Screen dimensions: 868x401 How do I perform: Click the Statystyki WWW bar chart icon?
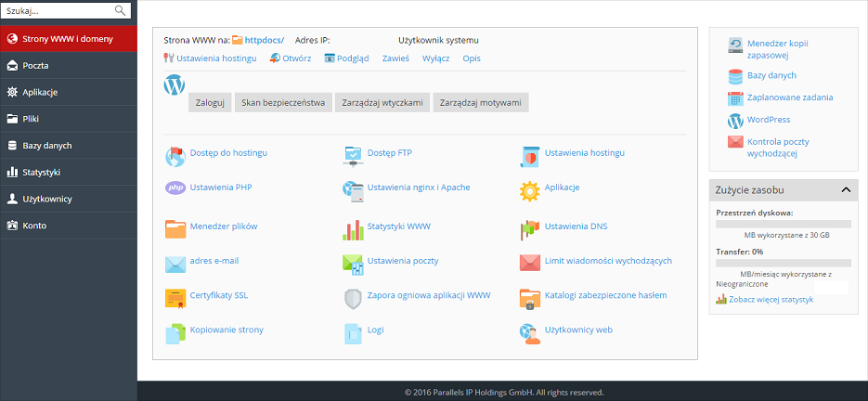tap(353, 230)
